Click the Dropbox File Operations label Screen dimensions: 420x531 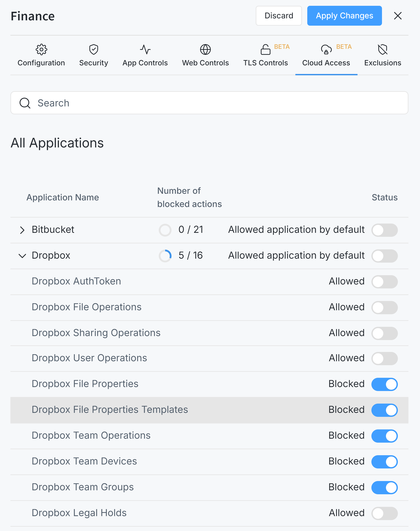(87, 307)
